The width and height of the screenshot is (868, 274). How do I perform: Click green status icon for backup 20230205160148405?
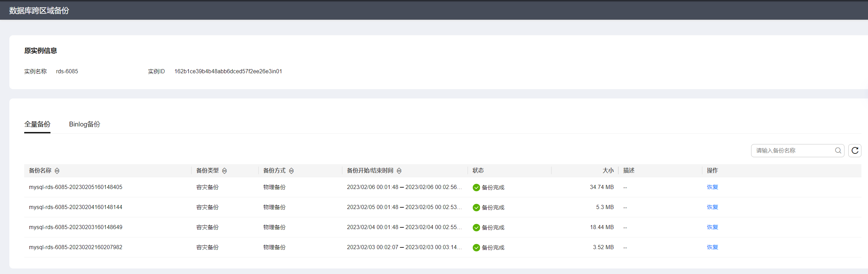pyautogui.click(x=476, y=188)
